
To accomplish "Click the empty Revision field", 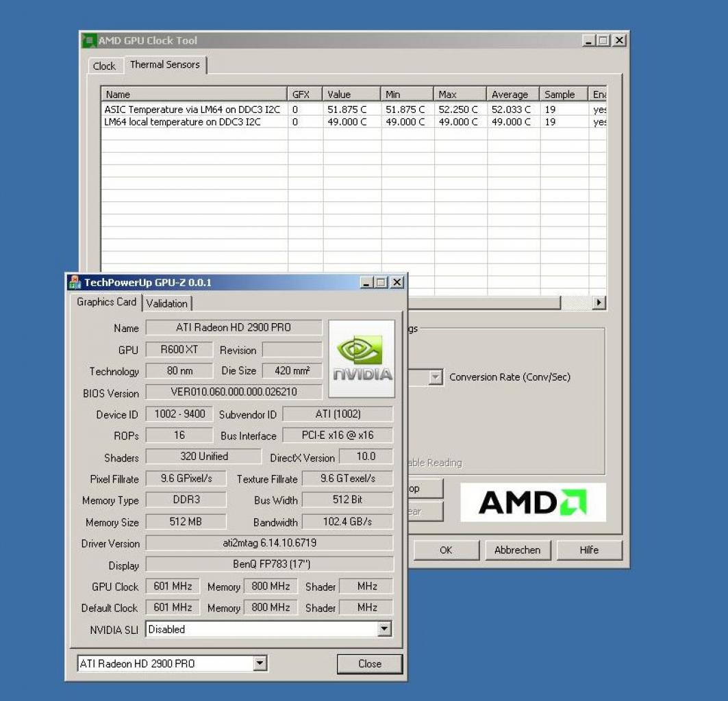I will point(292,349).
